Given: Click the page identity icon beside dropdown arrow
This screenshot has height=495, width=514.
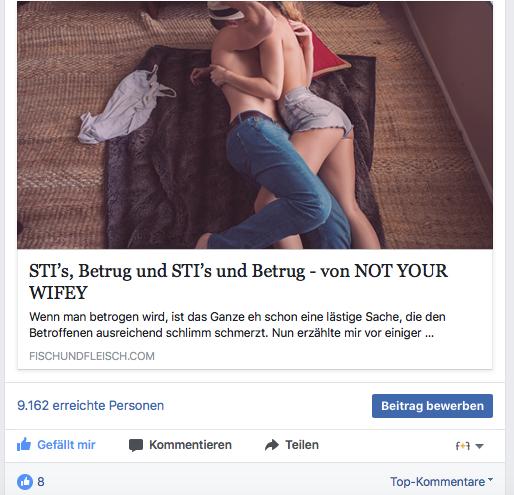Looking at the screenshot, I should (463, 446).
